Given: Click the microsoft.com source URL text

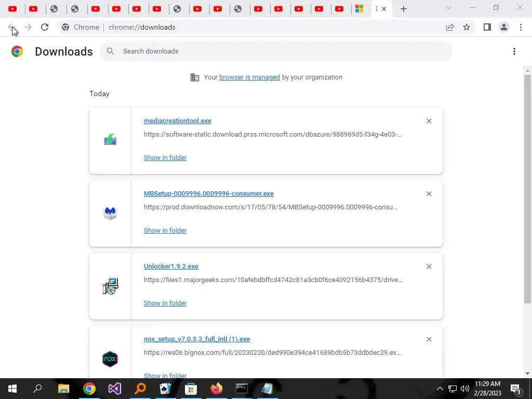Looking at the screenshot, I should 272,135.
